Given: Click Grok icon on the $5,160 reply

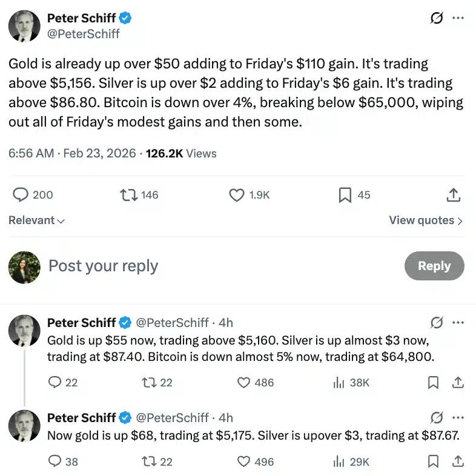Looking at the screenshot, I should pyautogui.click(x=437, y=322).
